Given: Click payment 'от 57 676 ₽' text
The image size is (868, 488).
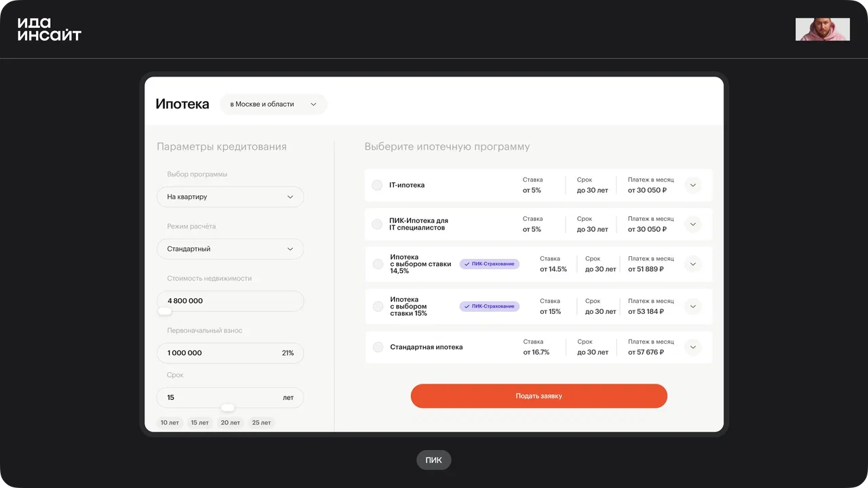Looking at the screenshot, I should point(646,352).
